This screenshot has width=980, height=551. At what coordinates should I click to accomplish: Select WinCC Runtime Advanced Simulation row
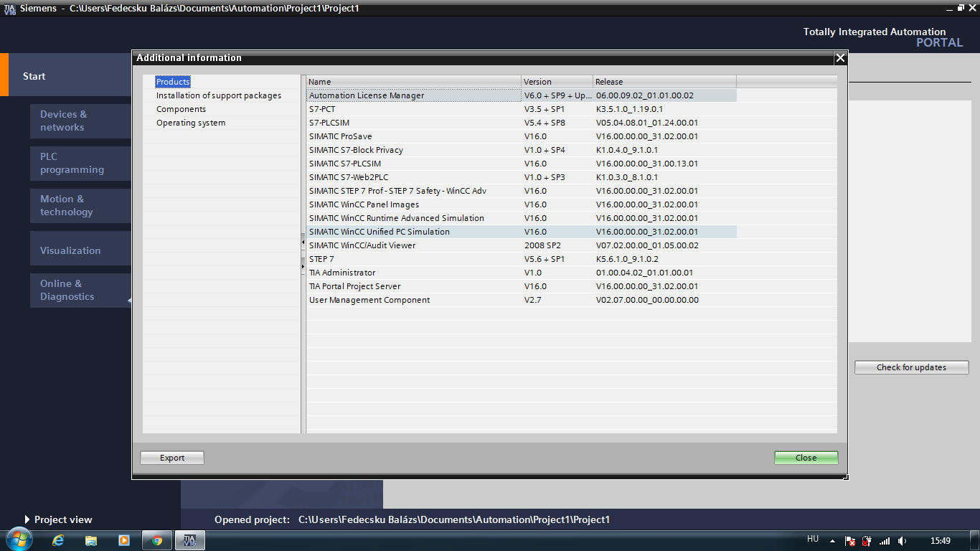522,218
